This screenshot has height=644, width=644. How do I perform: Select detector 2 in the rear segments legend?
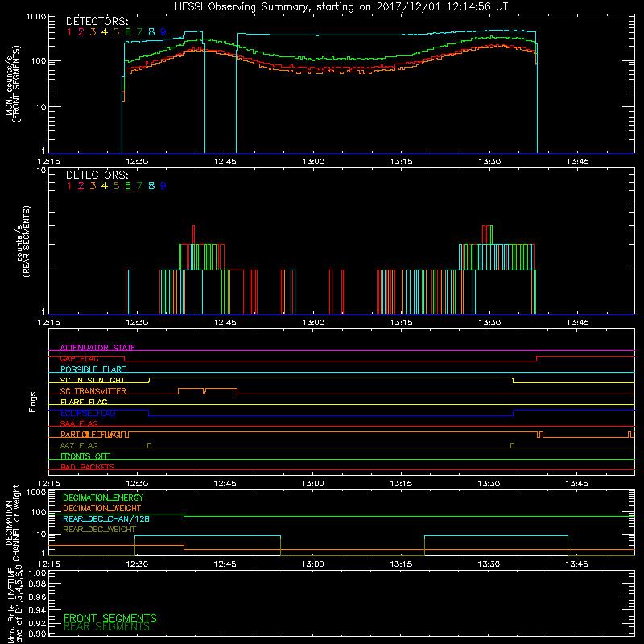[81, 186]
